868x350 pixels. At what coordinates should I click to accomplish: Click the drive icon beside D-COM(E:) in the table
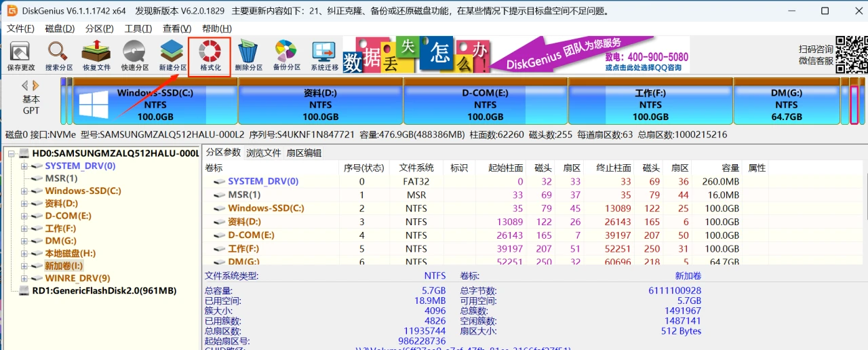tap(219, 236)
